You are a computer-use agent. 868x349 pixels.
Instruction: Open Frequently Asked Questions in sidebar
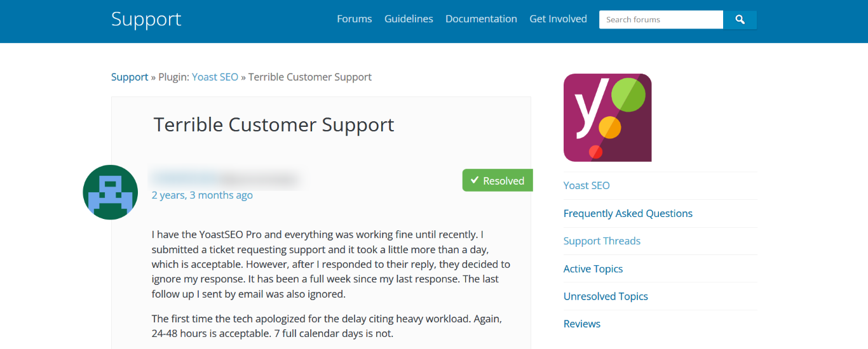click(628, 213)
